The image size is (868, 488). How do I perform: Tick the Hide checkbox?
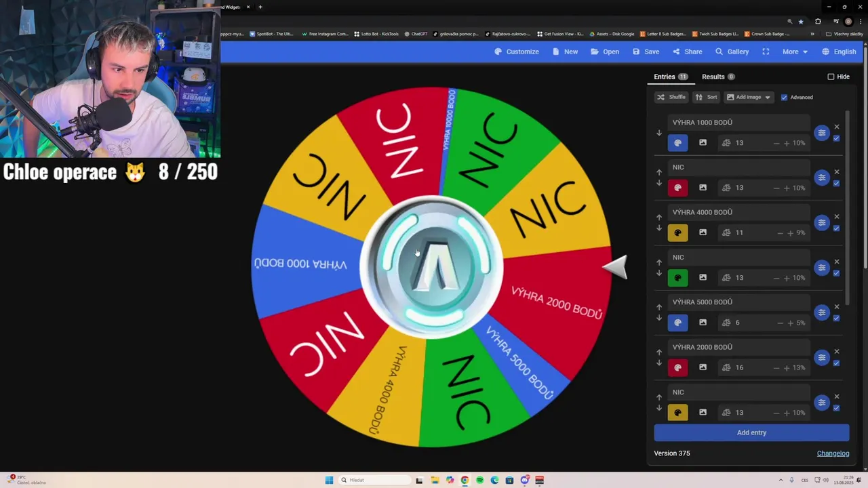tap(831, 77)
